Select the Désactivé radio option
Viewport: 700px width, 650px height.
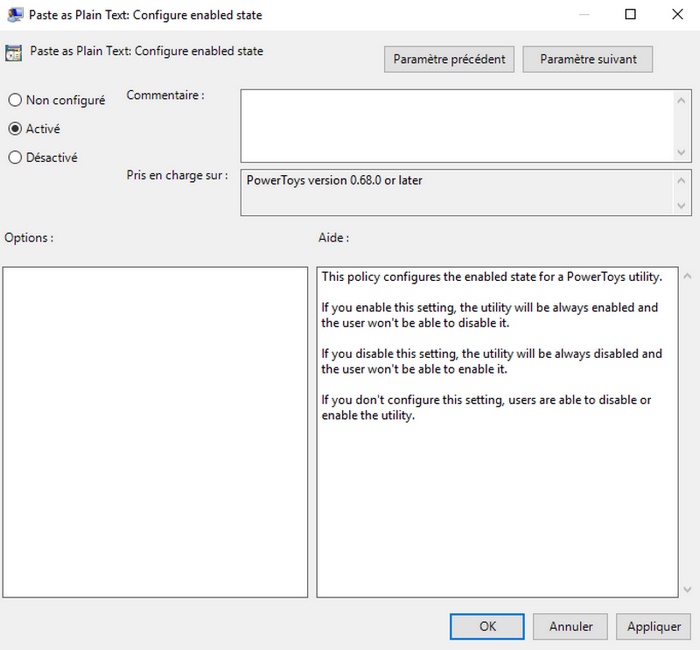tap(15, 157)
